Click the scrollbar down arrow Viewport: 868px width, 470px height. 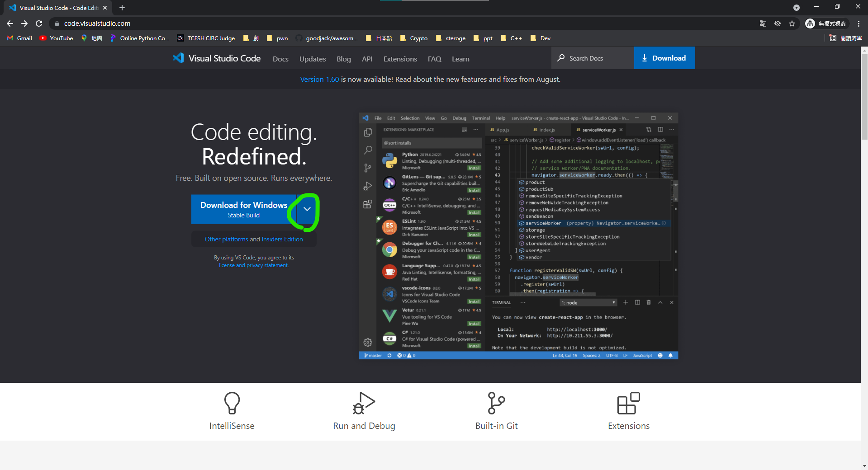coord(864,466)
